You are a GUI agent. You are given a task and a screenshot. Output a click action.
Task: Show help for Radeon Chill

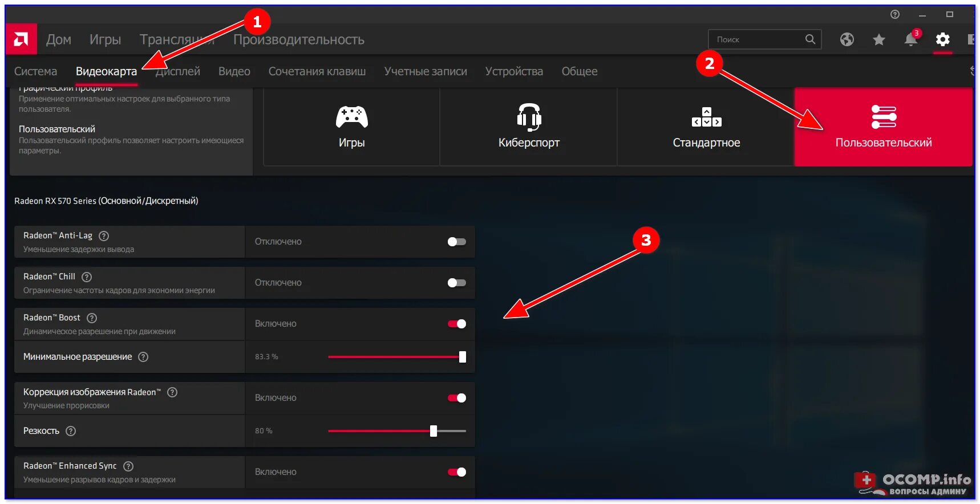87,277
